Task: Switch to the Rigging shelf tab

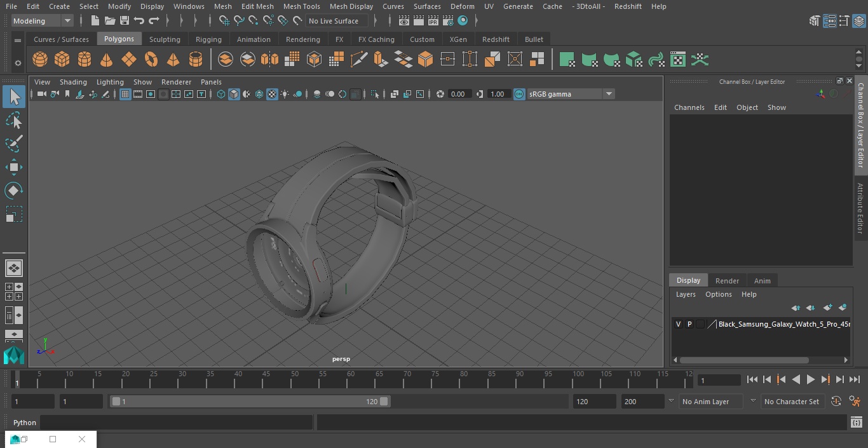Action: click(x=208, y=39)
